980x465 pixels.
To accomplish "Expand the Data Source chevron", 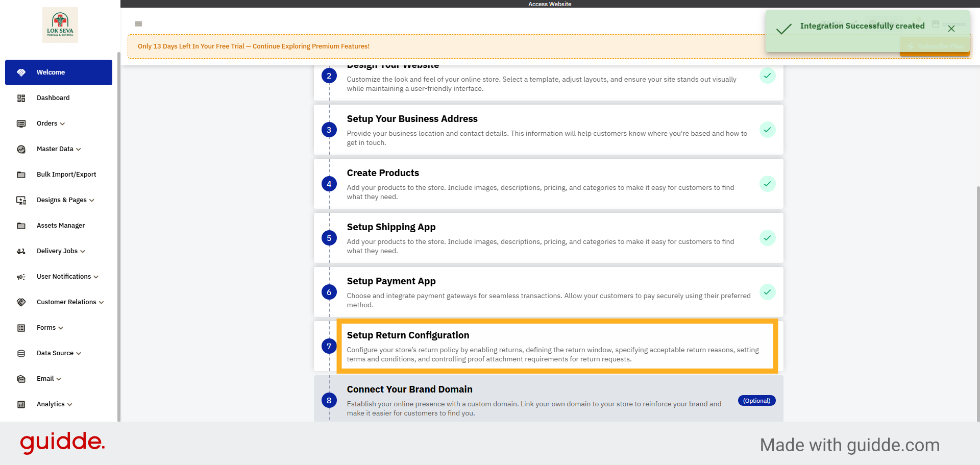I will tap(79, 354).
